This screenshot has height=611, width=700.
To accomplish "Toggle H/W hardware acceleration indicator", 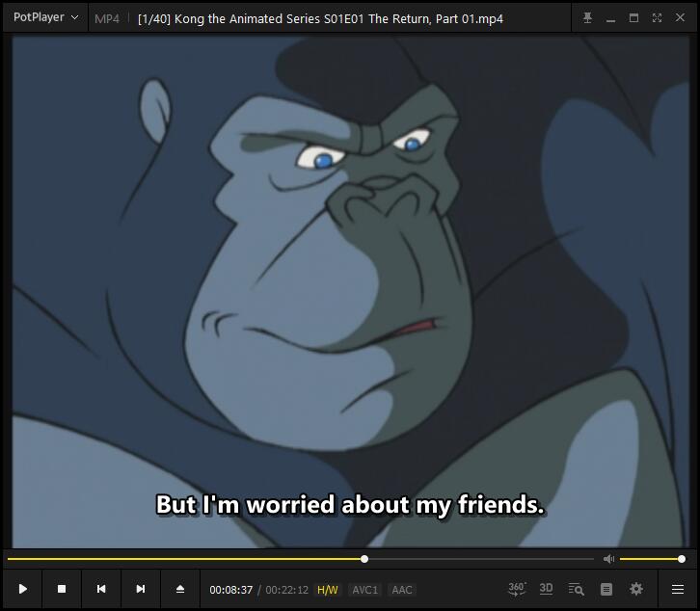I will point(327,590).
